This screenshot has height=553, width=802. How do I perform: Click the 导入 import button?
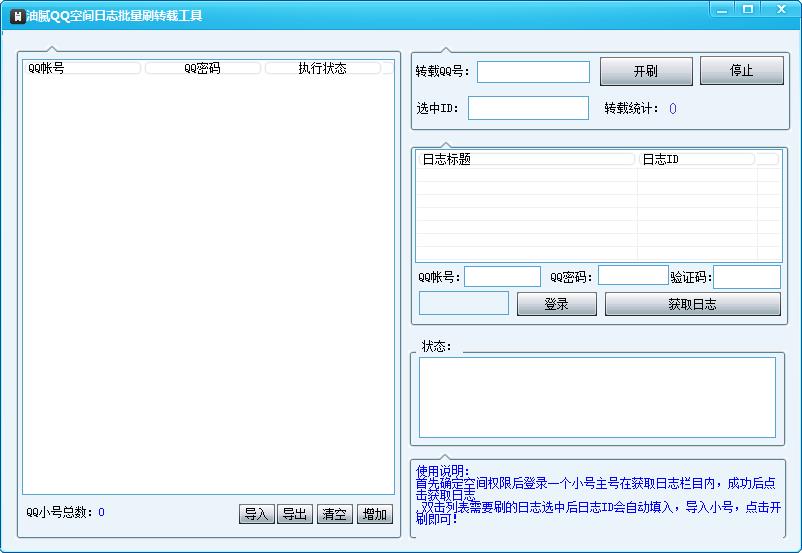(x=256, y=514)
